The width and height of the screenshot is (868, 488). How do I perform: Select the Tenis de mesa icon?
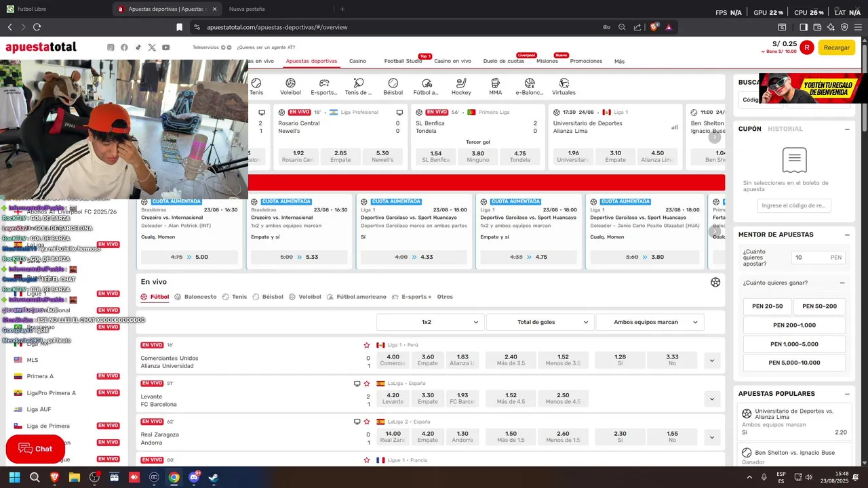click(359, 83)
